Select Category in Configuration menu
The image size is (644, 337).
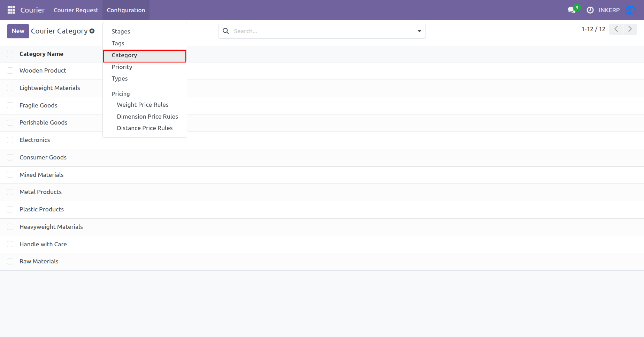coord(145,55)
